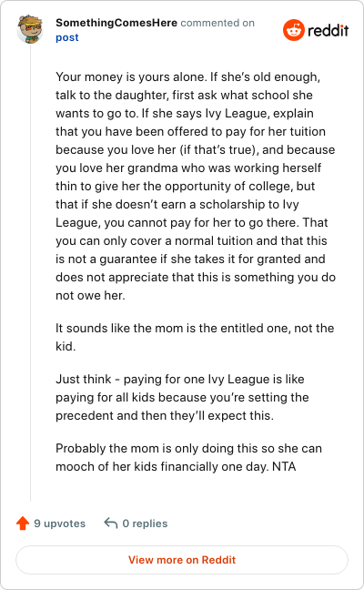Click the "It sounds like the mom" paragraph
Viewport: 364px width, 590px height.
[195, 337]
